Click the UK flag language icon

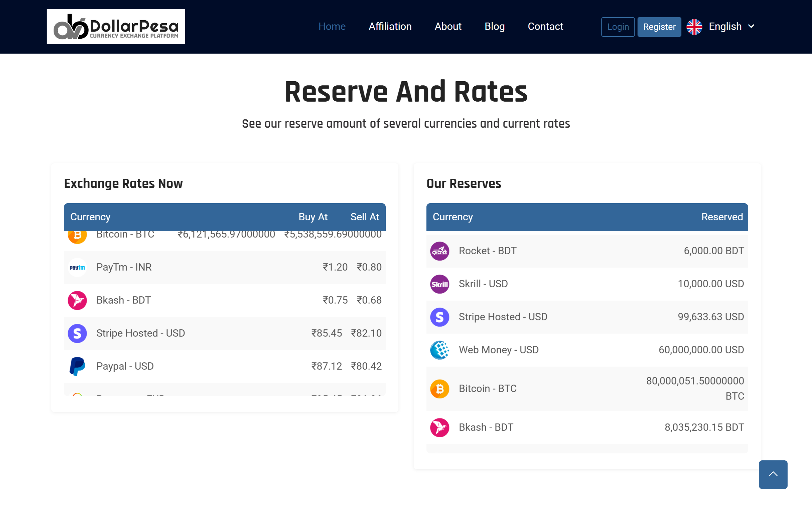pos(694,27)
